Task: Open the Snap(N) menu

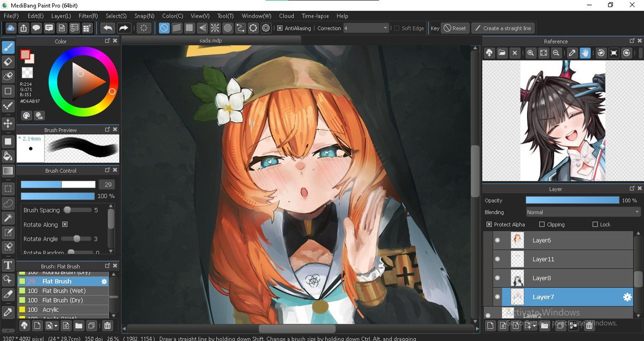Action: tap(144, 16)
